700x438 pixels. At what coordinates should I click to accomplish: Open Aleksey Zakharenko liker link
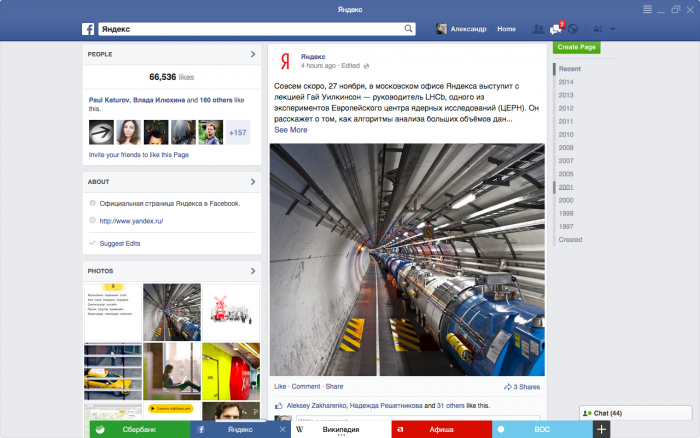coord(317,406)
